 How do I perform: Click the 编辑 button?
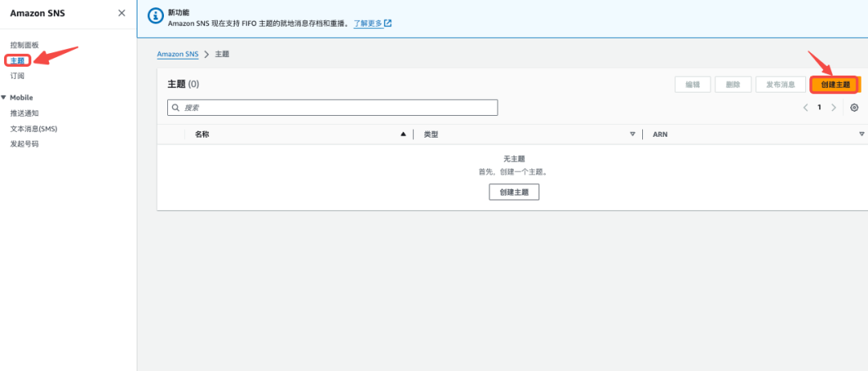[x=693, y=85]
